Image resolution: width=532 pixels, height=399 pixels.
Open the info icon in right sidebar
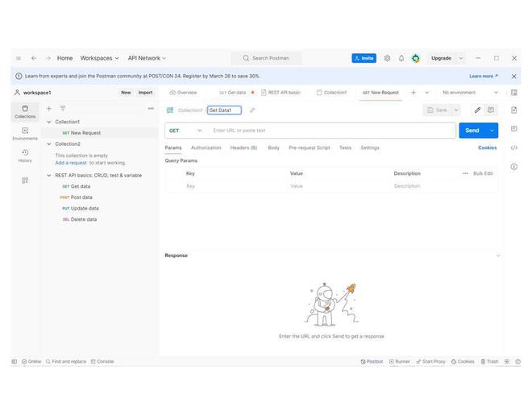click(514, 167)
